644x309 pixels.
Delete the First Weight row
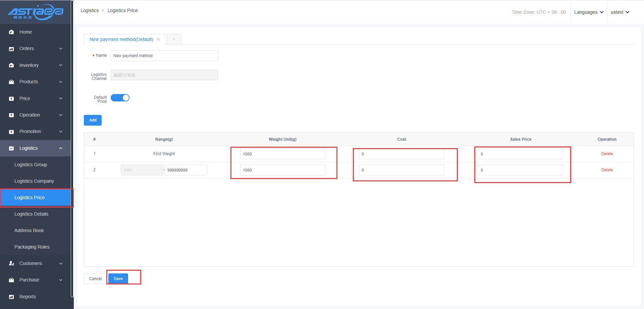tap(607, 154)
